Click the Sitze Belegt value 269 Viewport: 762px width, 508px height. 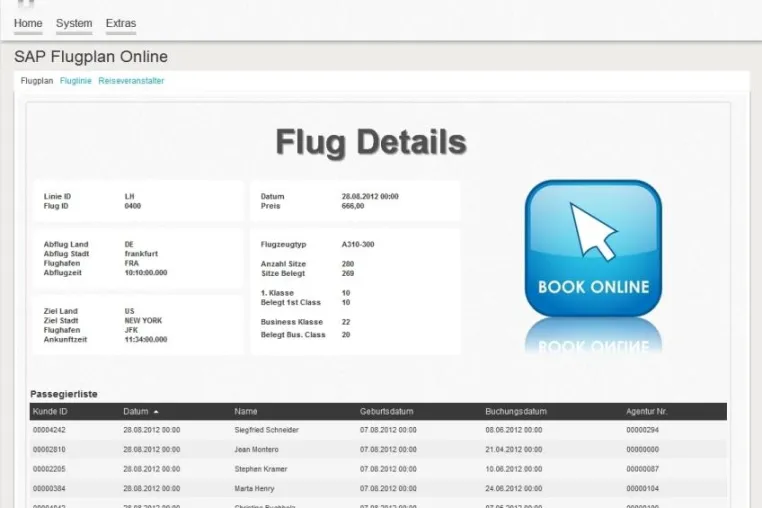click(x=348, y=274)
